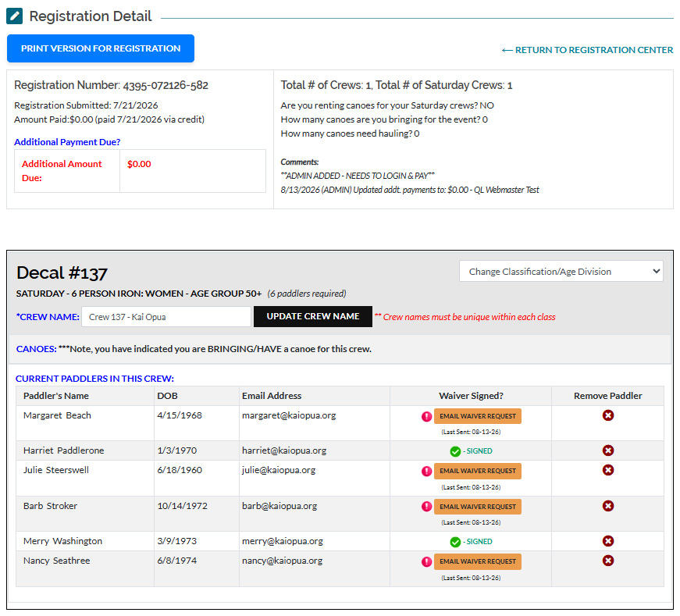Select the email margaret@kaiopua.org
This screenshot has height=616, width=680.
tap(289, 415)
